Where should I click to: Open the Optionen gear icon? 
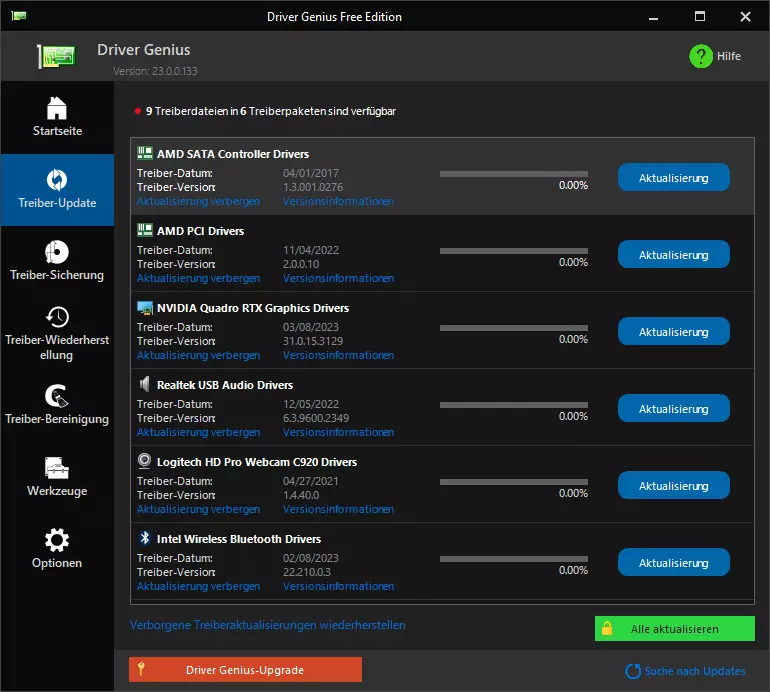57,540
